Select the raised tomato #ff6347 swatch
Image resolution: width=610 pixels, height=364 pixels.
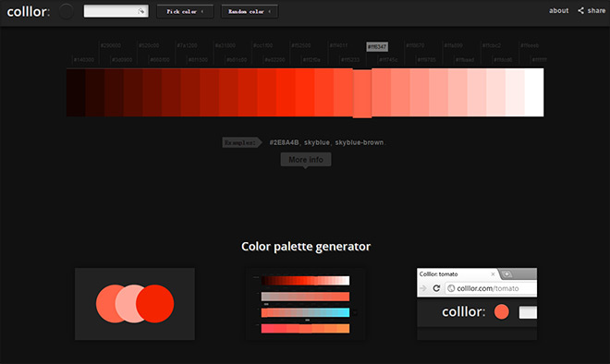(x=362, y=93)
